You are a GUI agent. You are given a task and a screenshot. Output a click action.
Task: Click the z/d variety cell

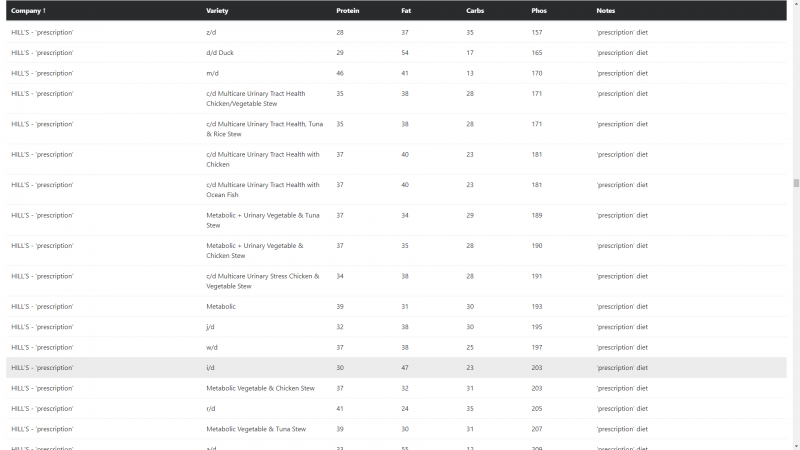tap(210, 32)
